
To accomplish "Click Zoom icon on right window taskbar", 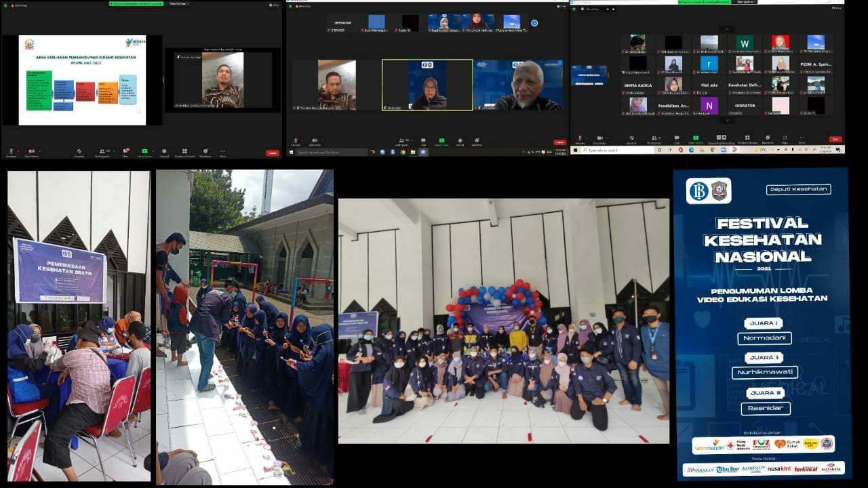I will [724, 150].
